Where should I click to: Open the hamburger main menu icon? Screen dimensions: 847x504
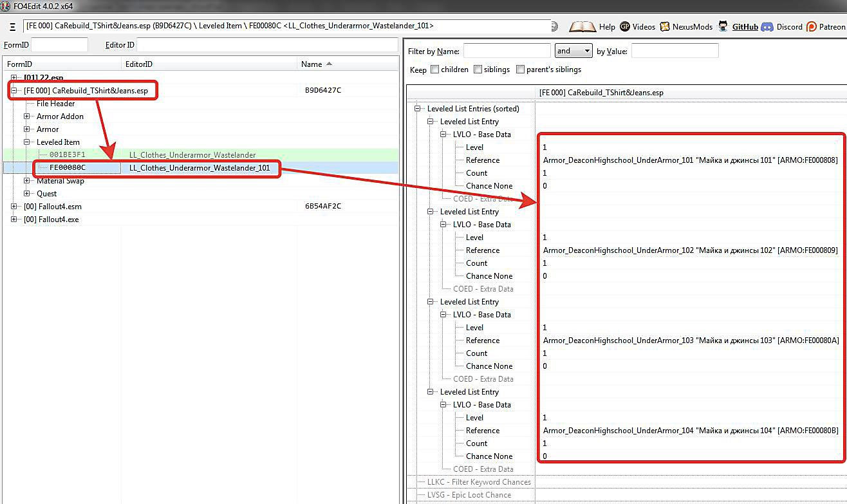(12, 27)
